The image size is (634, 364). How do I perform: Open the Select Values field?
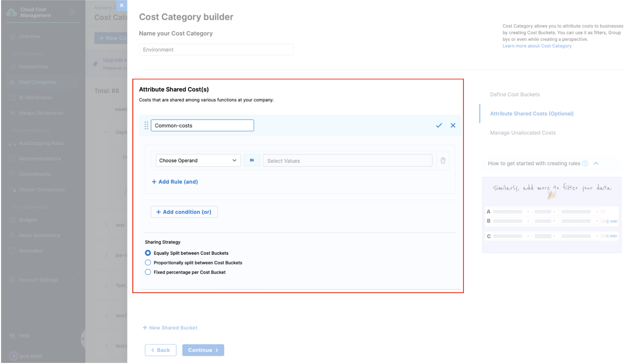(347, 161)
